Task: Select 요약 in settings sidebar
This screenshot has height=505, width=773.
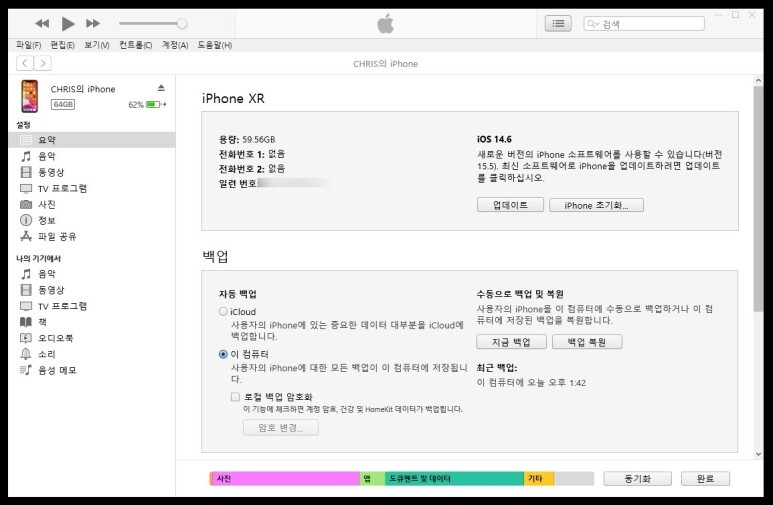Action: click(x=92, y=140)
